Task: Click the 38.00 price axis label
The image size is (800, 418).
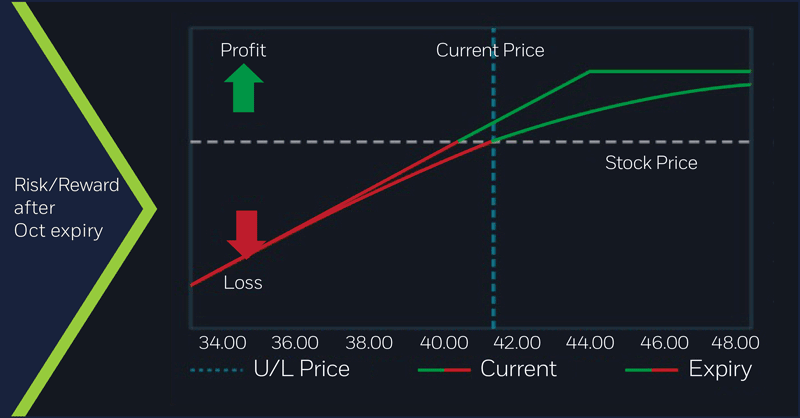Action: click(x=369, y=342)
